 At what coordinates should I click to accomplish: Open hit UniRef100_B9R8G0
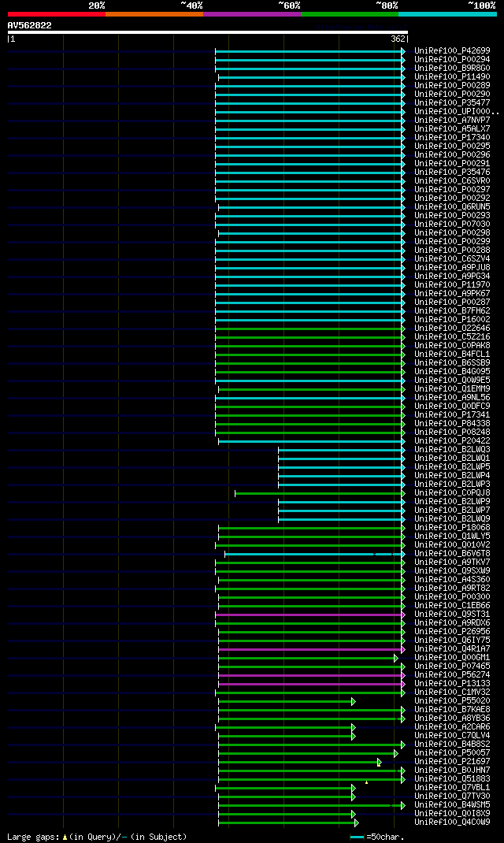tap(452, 69)
